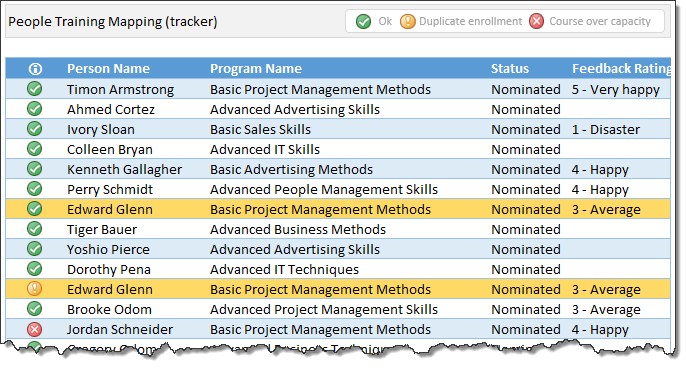Click green check beside Ivory Sloan
This screenshot has width=686, height=368.
(35, 129)
